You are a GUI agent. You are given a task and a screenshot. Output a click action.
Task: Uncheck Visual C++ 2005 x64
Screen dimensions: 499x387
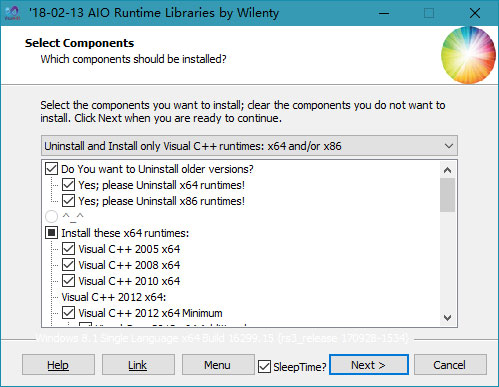click(x=68, y=249)
